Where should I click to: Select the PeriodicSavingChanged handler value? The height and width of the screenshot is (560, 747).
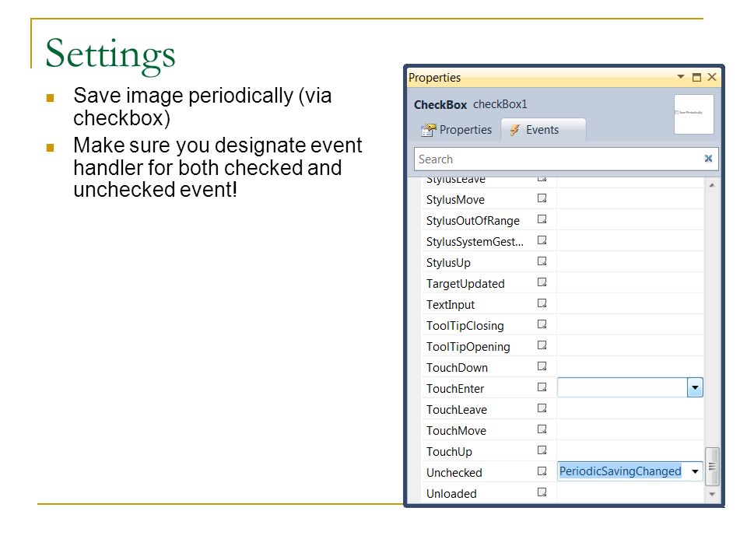pos(620,471)
